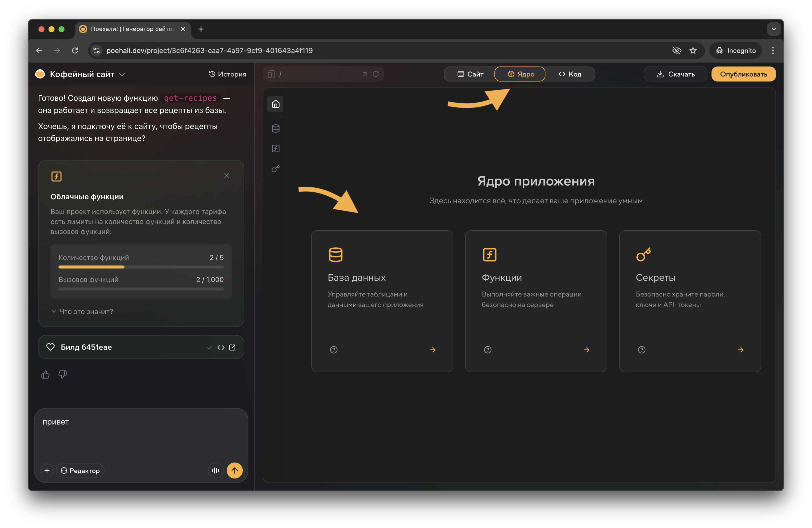The width and height of the screenshot is (812, 528).
Task: Click the eye-slash tracking icon in address bar
Action: (676, 50)
